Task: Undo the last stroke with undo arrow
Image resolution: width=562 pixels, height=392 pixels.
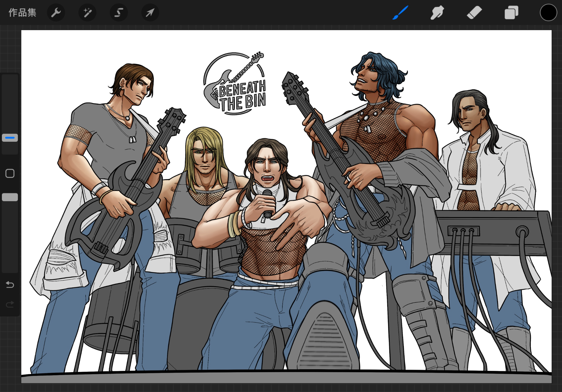Action: 10,285
